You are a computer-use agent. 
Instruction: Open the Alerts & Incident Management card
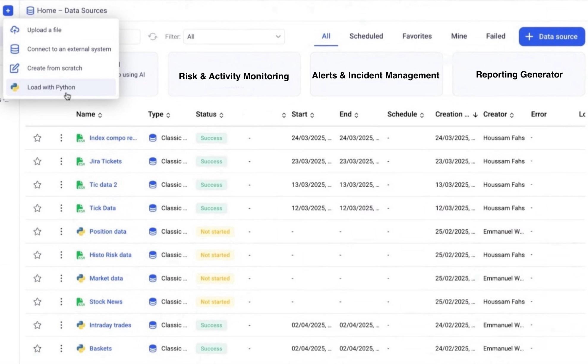376,74
